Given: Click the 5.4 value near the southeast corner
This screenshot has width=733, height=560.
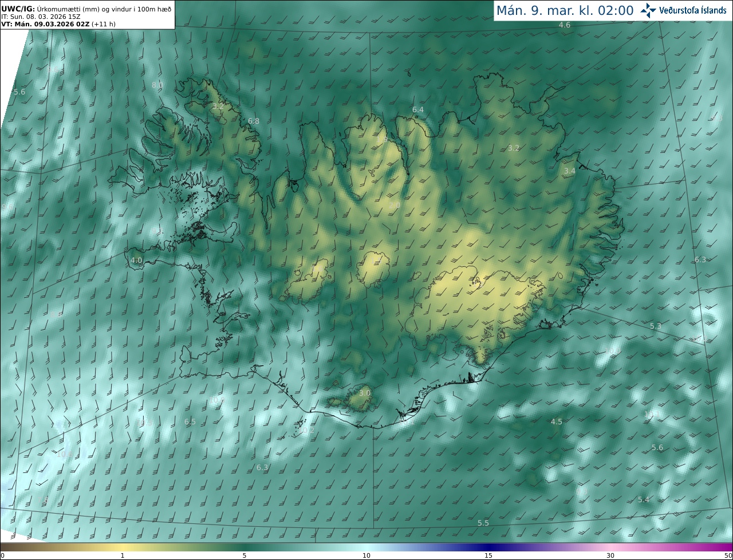Looking at the screenshot, I should (644, 500).
